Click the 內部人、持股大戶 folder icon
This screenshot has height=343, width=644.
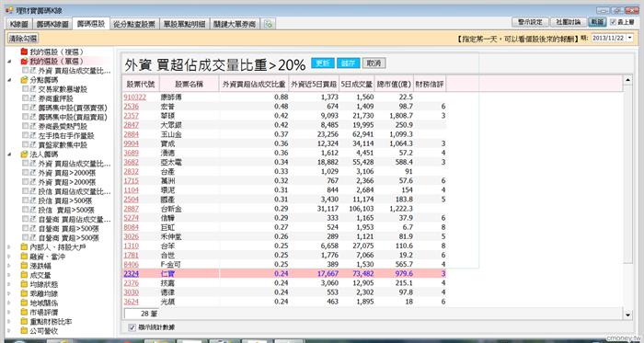point(24,247)
